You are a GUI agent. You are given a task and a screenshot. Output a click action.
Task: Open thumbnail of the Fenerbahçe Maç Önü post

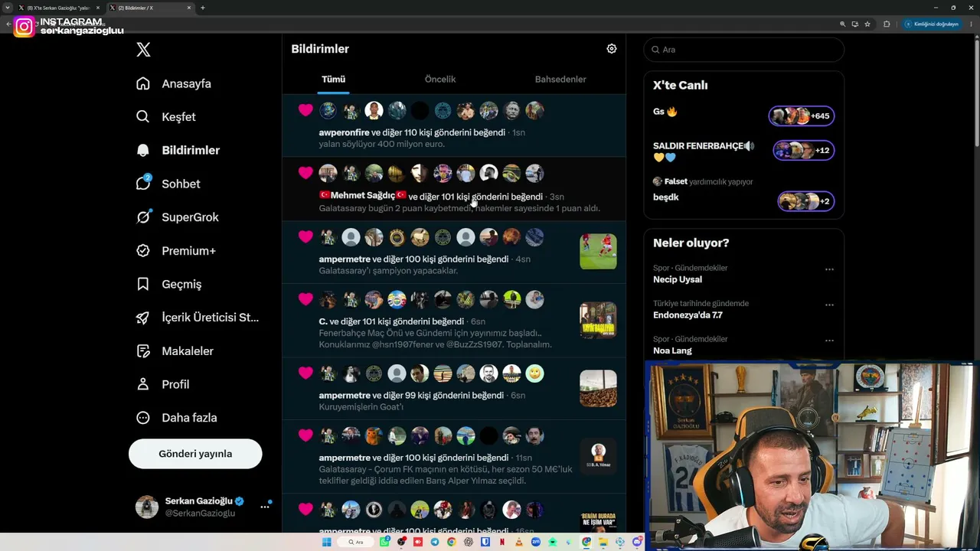pyautogui.click(x=598, y=320)
